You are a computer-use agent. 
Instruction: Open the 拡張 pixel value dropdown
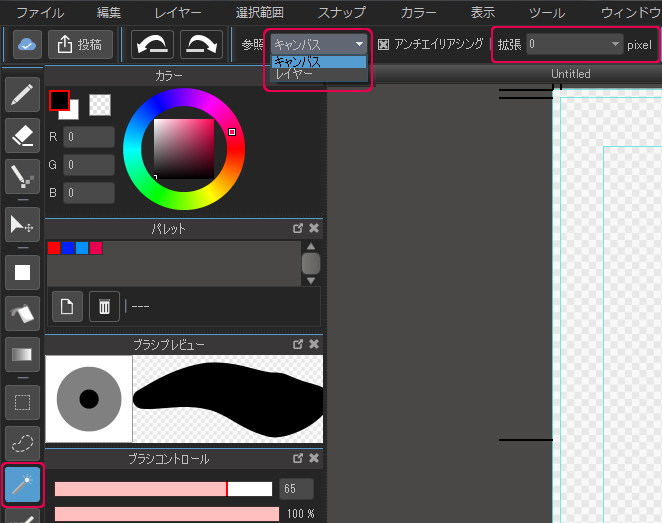click(x=575, y=44)
